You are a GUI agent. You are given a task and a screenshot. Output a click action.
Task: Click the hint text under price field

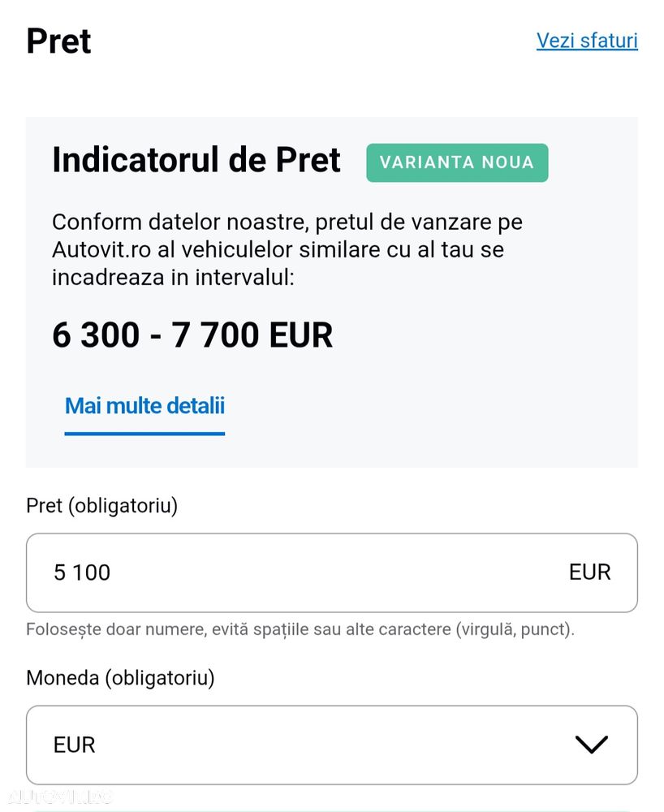(300, 629)
